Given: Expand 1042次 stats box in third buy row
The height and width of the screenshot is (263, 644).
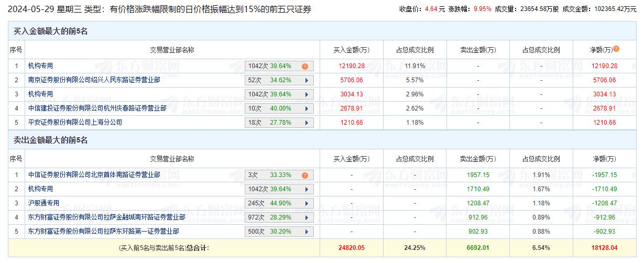Looking at the screenshot, I should pos(279,94).
